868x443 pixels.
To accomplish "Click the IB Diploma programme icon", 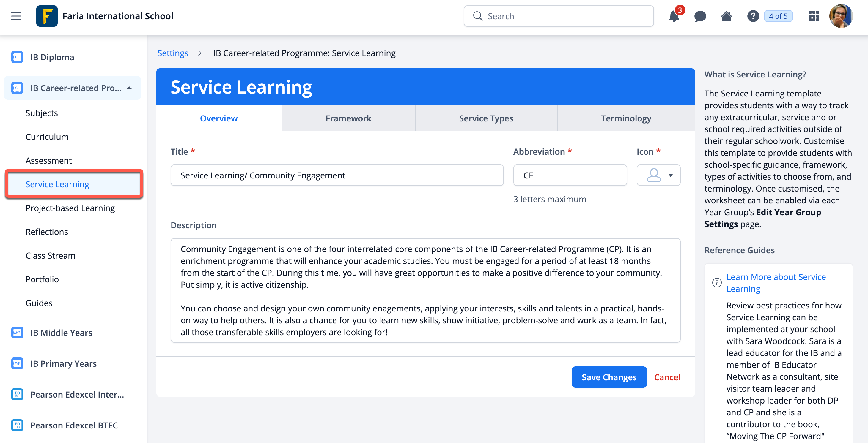I will (17, 57).
